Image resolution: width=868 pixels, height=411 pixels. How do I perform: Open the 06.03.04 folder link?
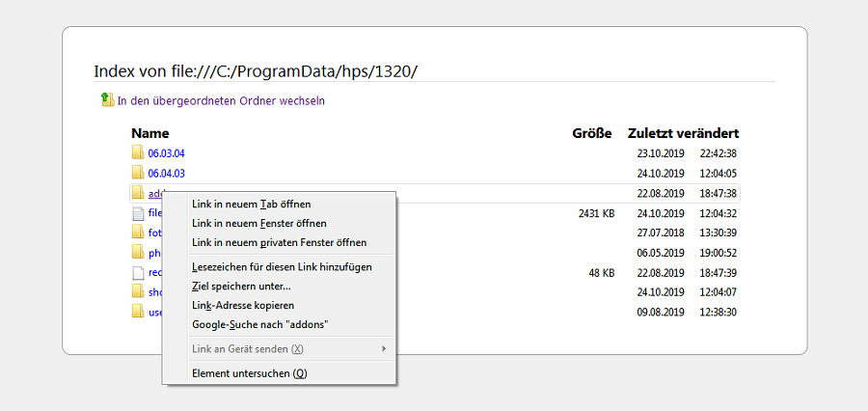point(166,153)
